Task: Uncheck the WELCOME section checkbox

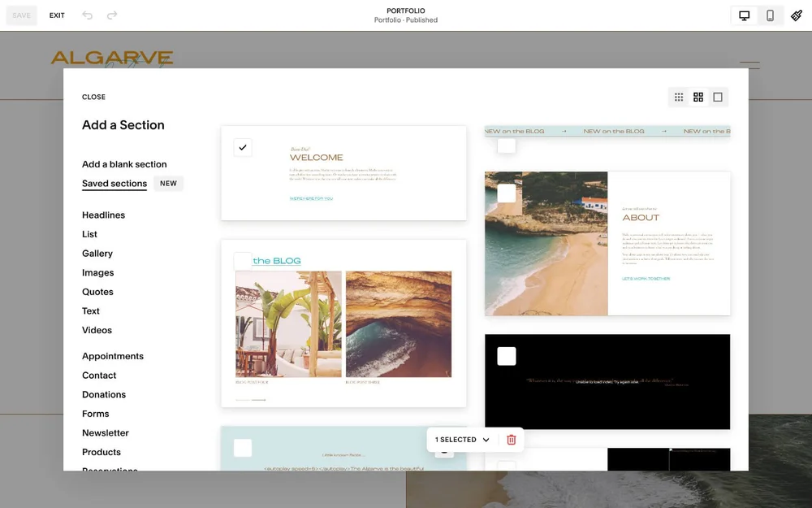Action: click(x=242, y=147)
